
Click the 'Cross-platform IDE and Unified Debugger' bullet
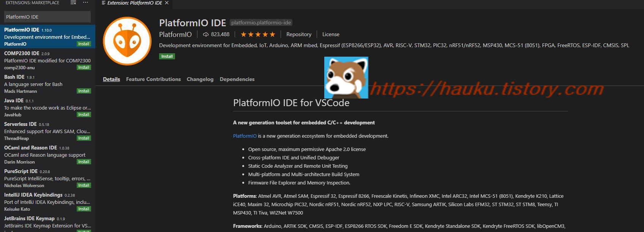pyautogui.click(x=294, y=157)
